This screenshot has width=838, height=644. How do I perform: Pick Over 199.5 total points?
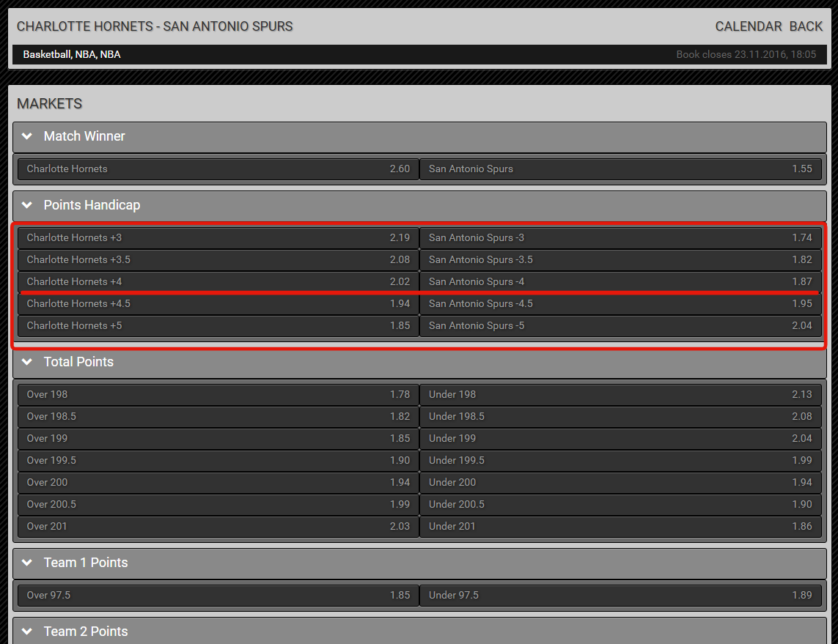click(218, 460)
